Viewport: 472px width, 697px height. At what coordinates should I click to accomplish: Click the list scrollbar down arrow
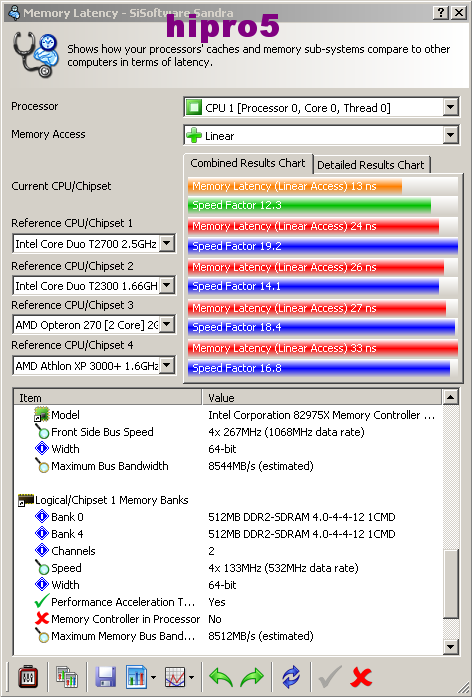click(450, 647)
